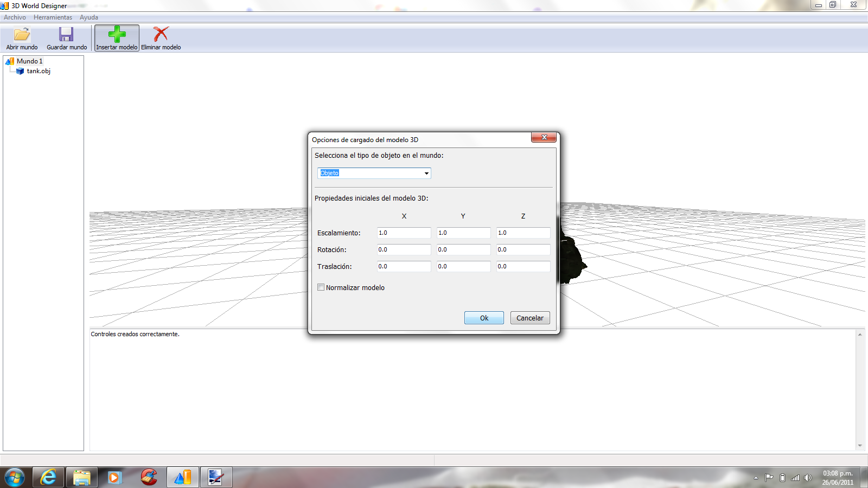Click the Insertar modelo green plus icon
Viewport: 868px width, 488px height.
[117, 34]
